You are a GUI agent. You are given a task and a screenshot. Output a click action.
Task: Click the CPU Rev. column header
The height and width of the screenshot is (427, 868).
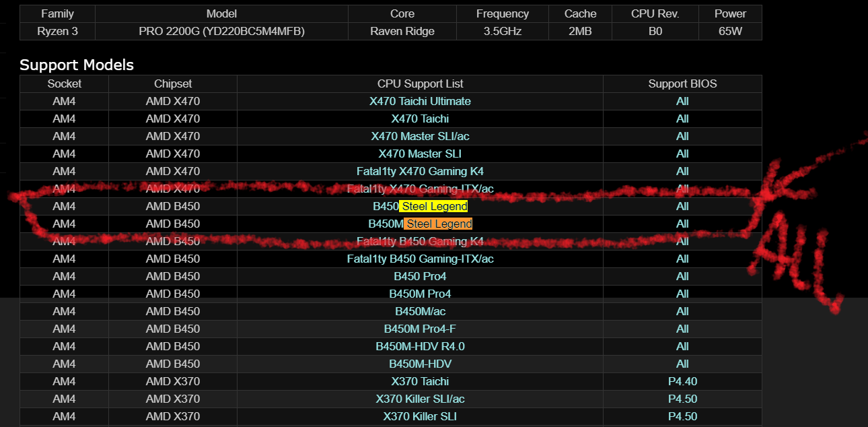655,13
